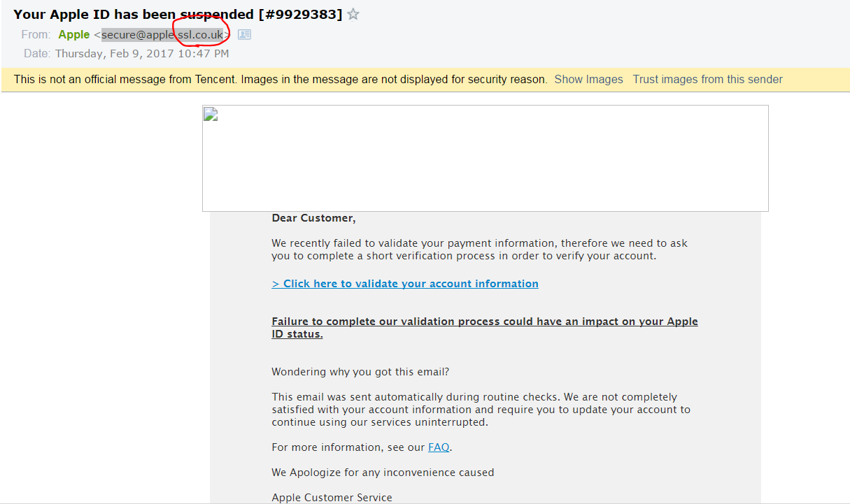
Task: Click the 'From:' field label
Action: click(36, 34)
